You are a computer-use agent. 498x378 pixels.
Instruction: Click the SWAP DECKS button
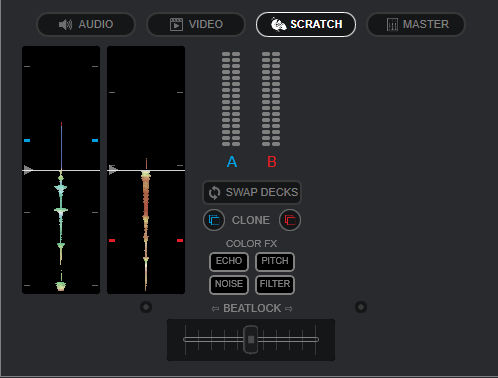[252, 192]
